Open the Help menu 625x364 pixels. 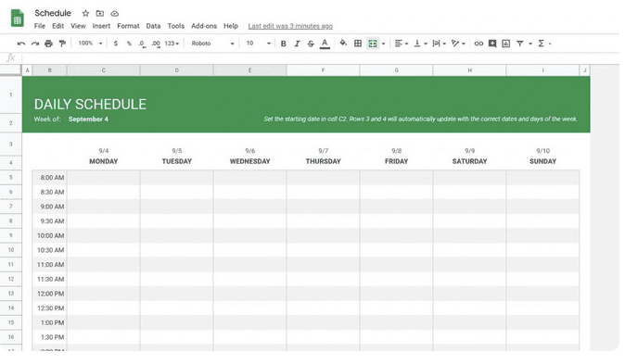230,26
